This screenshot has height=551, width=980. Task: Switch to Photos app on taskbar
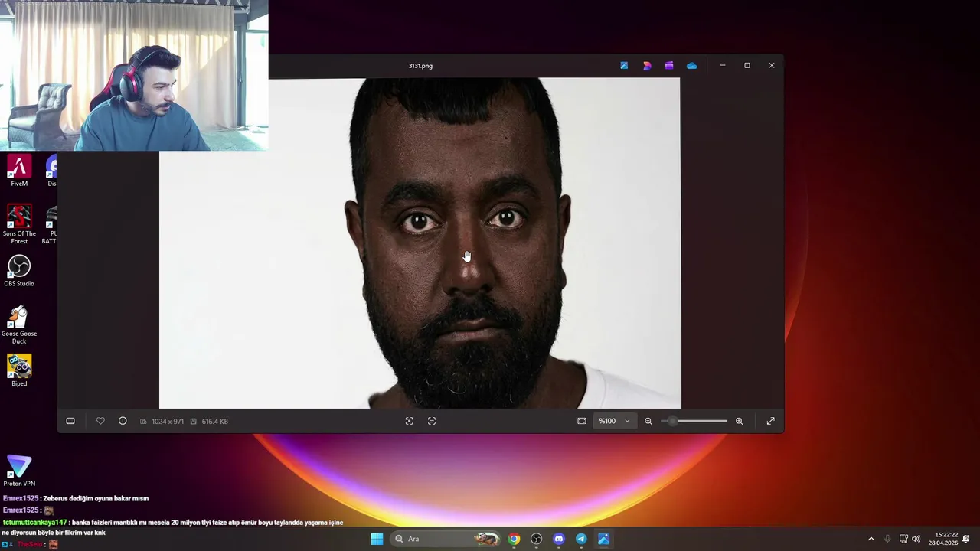pyautogui.click(x=603, y=539)
